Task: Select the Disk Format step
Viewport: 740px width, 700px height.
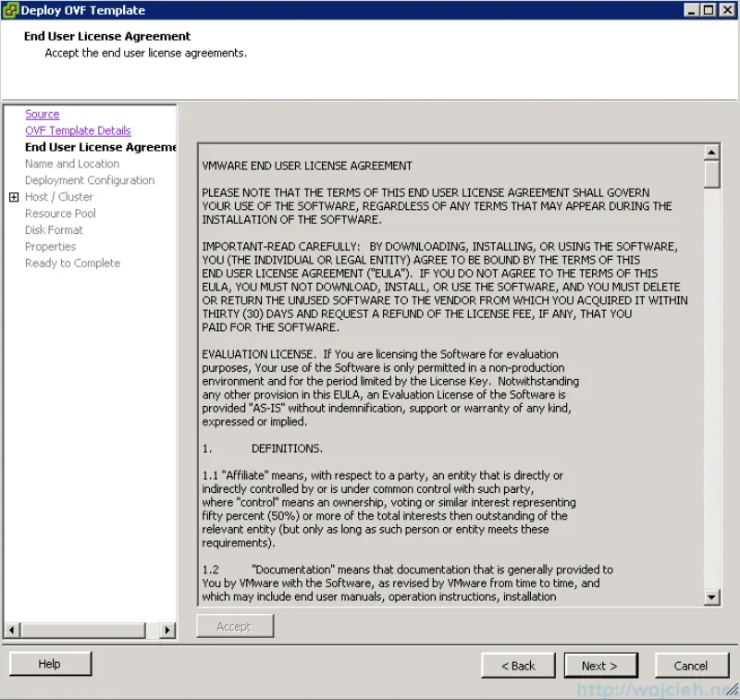Action: [54, 230]
